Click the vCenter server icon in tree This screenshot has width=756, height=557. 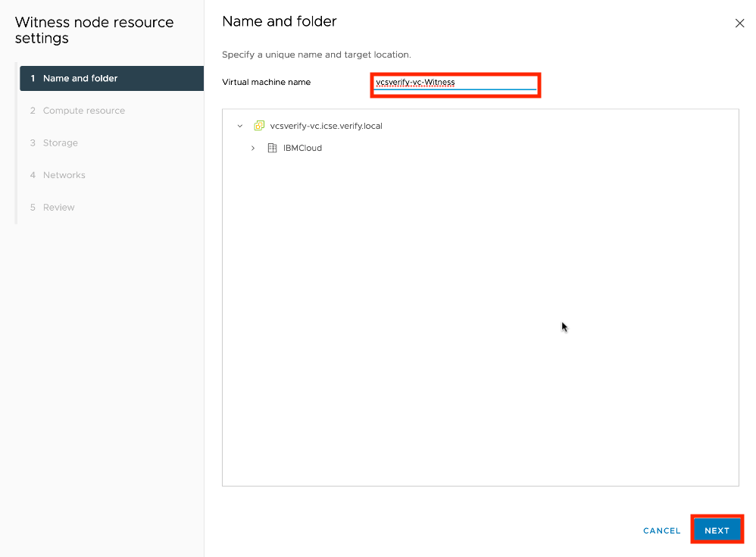point(259,126)
